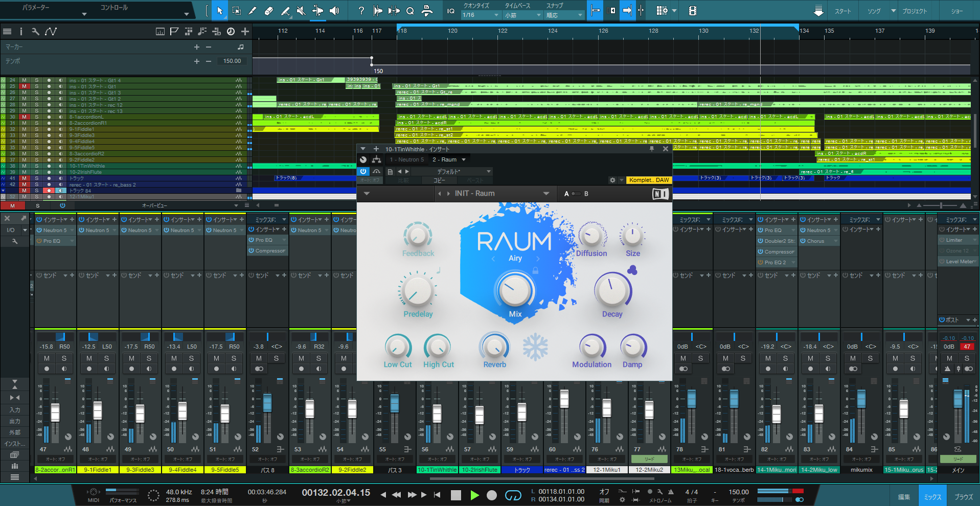Open the Start page
The image size is (980, 506).
point(842,11)
